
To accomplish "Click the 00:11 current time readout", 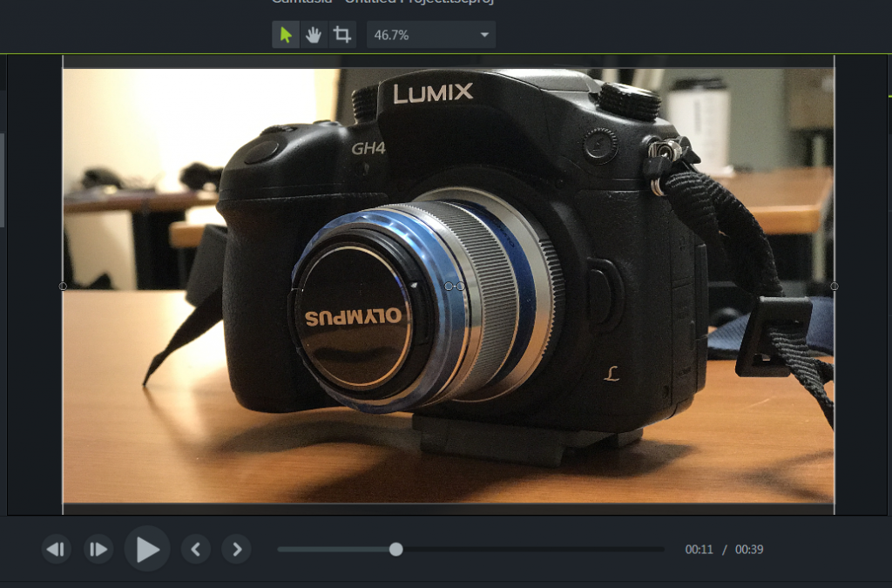I will pos(699,550).
